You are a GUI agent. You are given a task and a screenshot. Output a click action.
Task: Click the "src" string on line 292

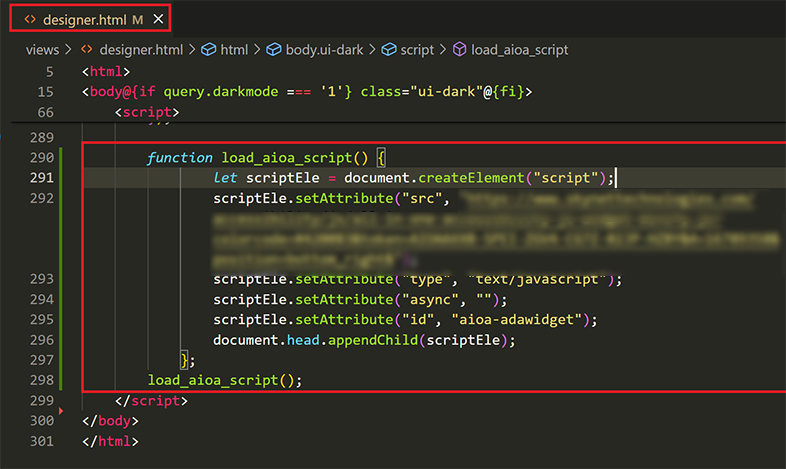click(422, 198)
